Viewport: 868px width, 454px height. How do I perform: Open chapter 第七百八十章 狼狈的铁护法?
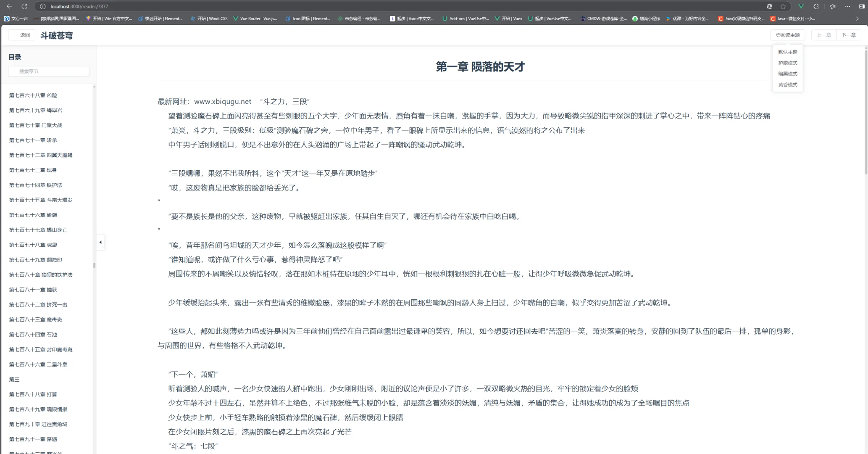(x=41, y=275)
